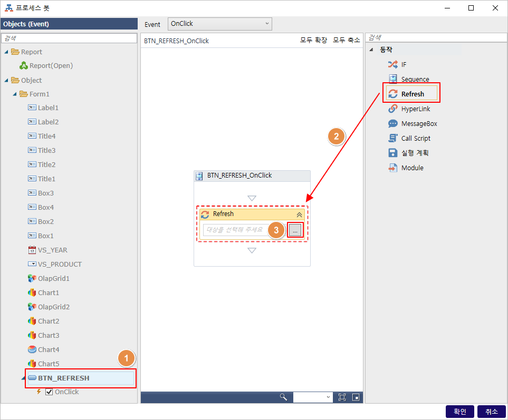Click the Refresh target text field
508x420 pixels.
click(x=245, y=230)
